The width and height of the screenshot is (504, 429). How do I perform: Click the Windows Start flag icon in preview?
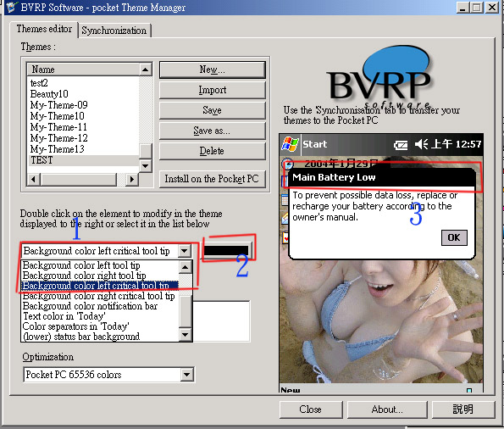[290, 144]
